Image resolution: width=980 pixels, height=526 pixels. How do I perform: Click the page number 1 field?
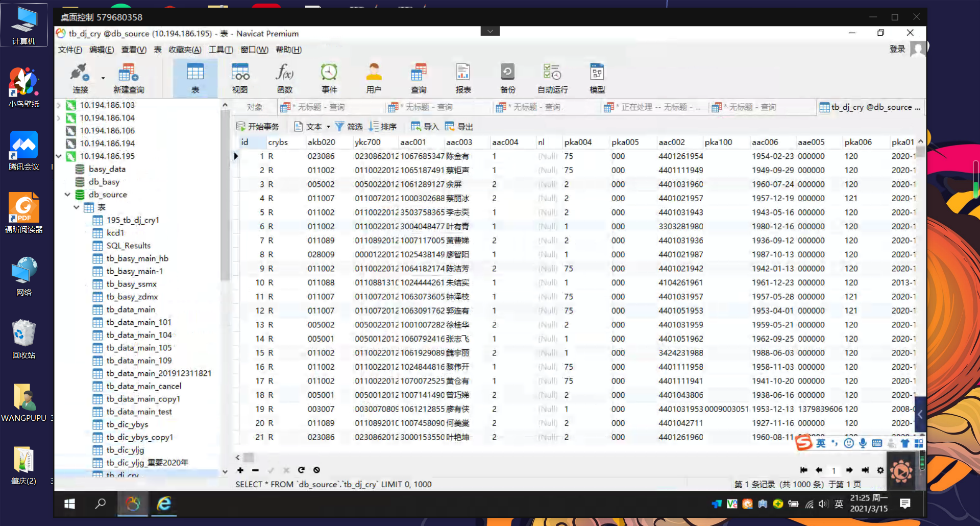(834, 470)
